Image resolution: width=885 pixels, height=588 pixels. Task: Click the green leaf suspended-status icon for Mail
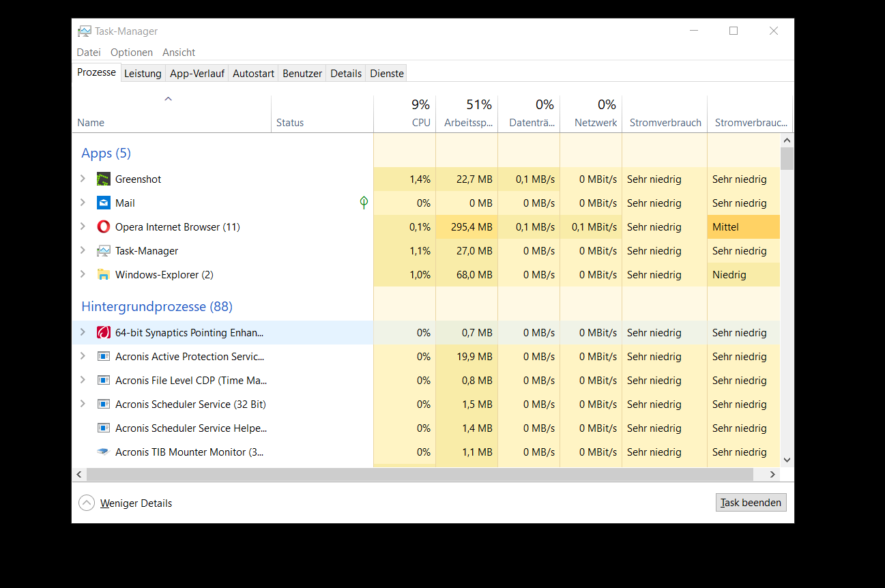click(x=364, y=203)
